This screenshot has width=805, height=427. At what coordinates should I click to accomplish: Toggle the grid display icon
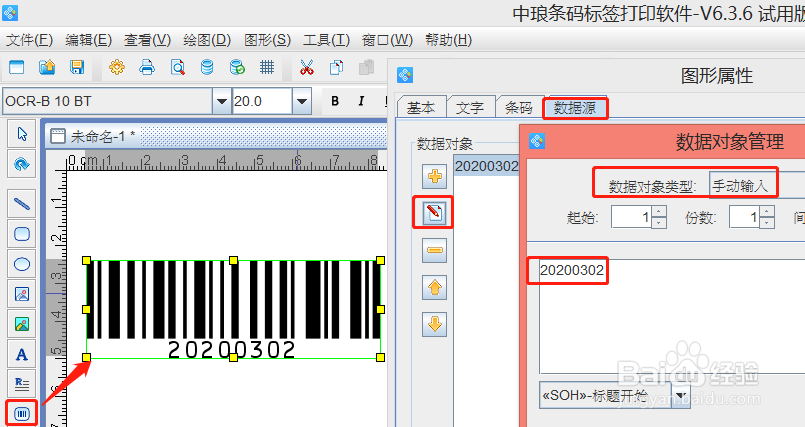click(267, 67)
